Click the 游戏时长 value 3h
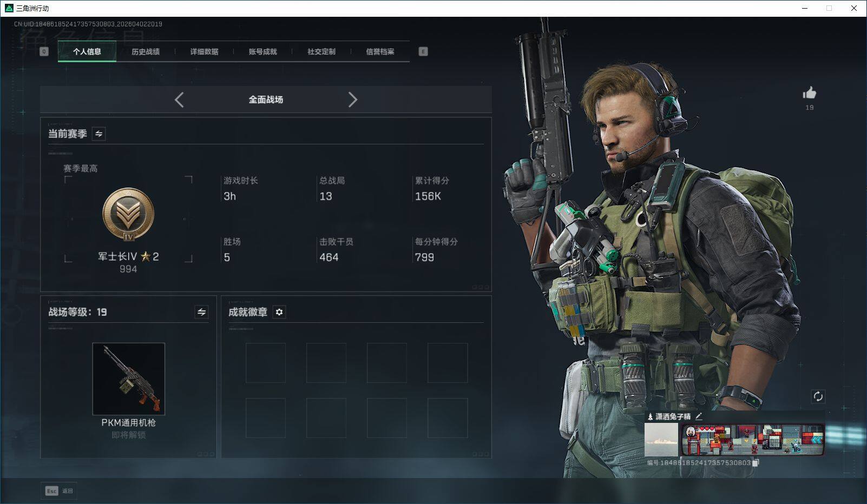This screenshot has height=504, width=867. (230, 196)
